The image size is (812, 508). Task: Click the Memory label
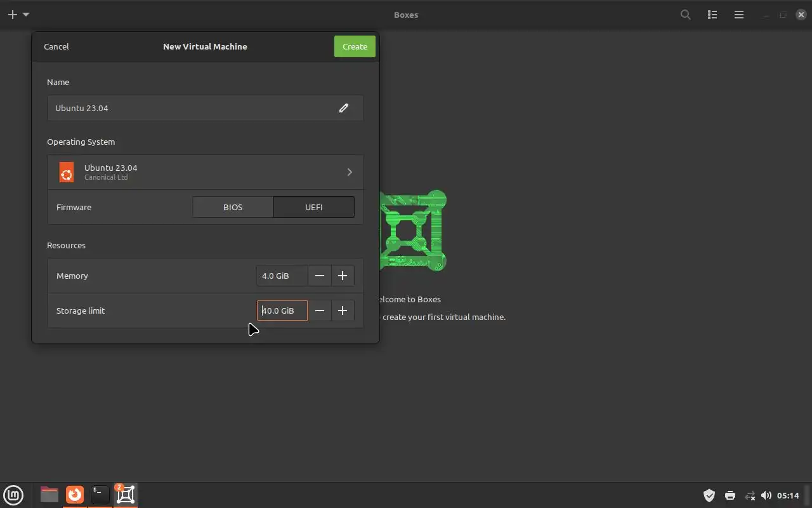click(x=72, y=276)
